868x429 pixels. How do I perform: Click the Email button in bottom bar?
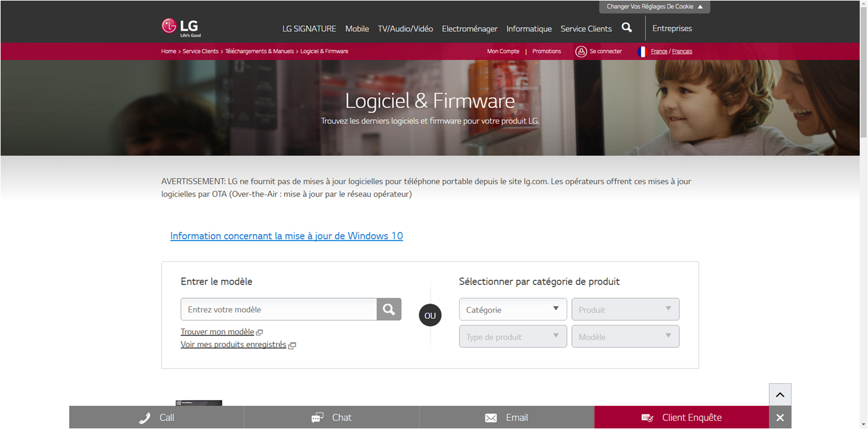[x=506, y=417]
